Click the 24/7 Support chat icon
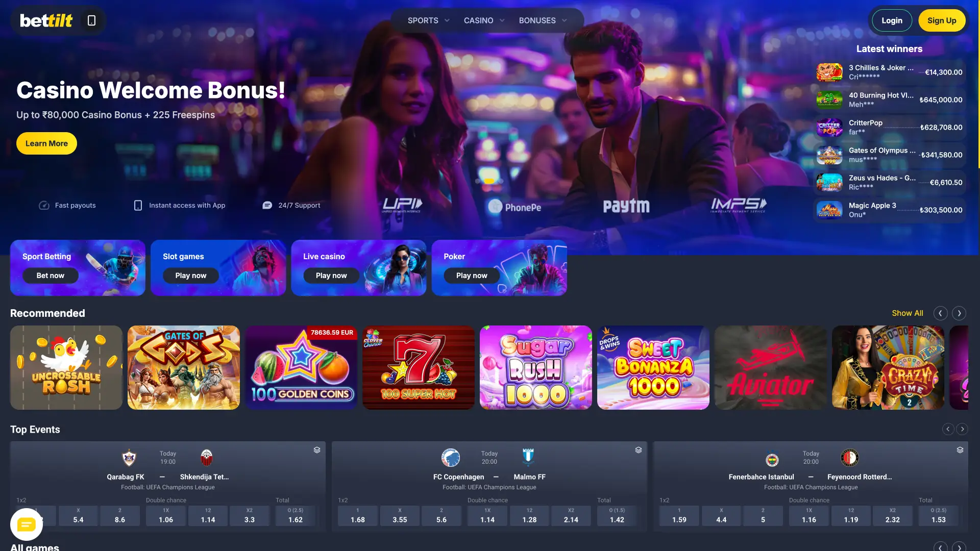Screen dimensions: 980x551 [x=267, y=205]
